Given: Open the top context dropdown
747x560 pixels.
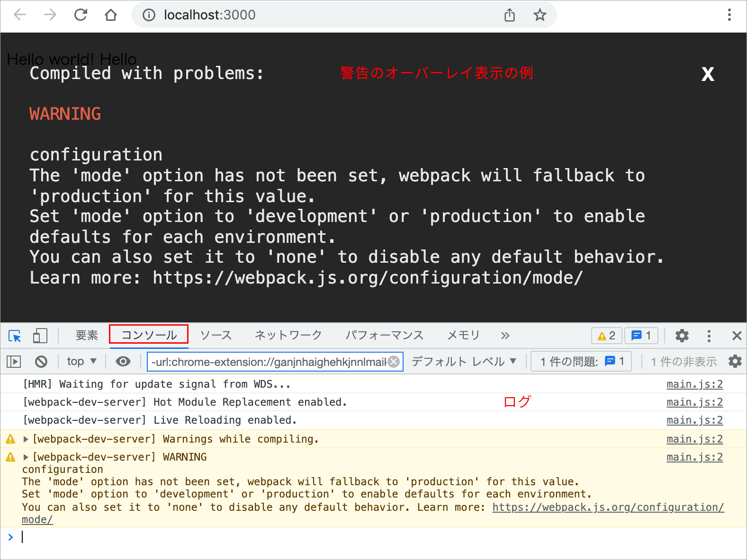Looking at the screenshot, I should pos(81,361).
